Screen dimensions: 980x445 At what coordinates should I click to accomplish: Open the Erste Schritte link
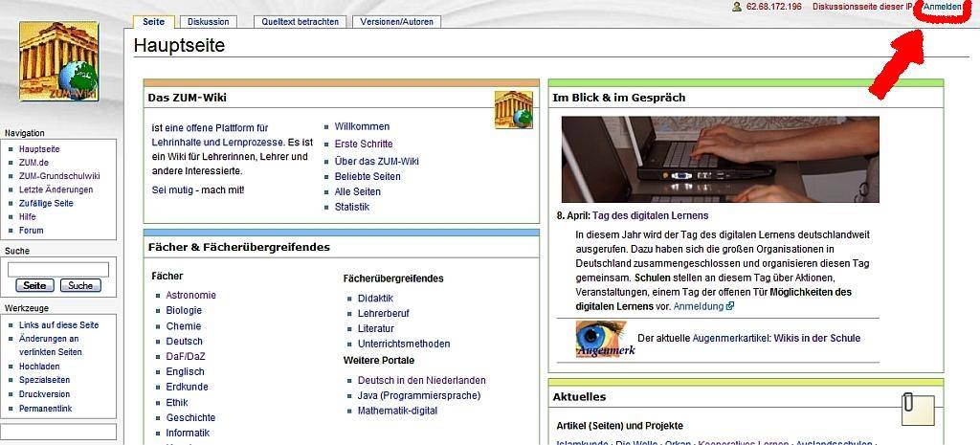[363, 145]
